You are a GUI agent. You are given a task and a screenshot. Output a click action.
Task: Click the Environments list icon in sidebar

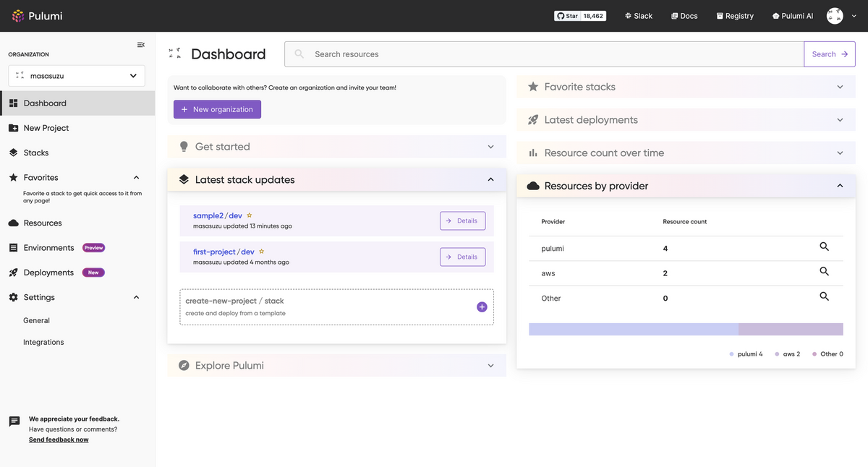pos(13,248)
